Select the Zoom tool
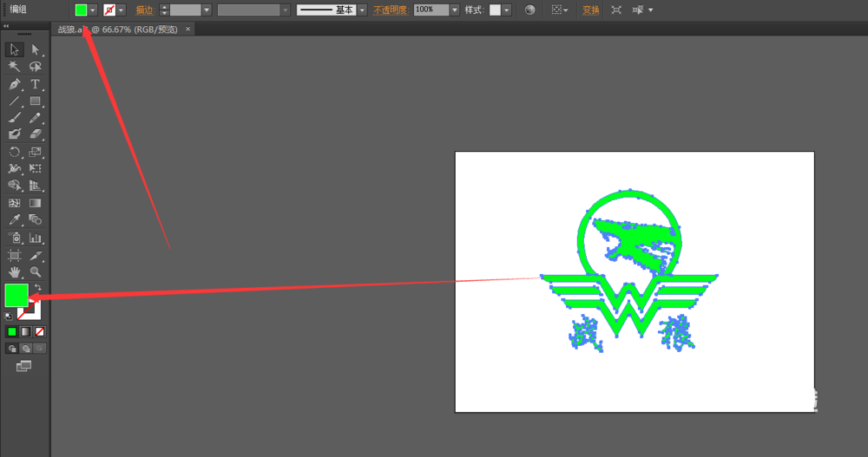868x457 pixels. point(36,271)
